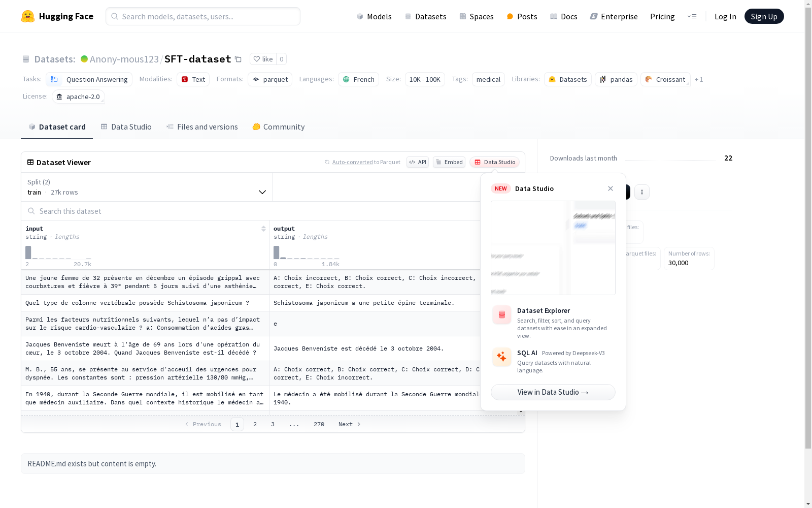Open the Anony-mous123 user profile link
Image resolution: width=812 pixels, height=508 pixels.
coord(124,59)
